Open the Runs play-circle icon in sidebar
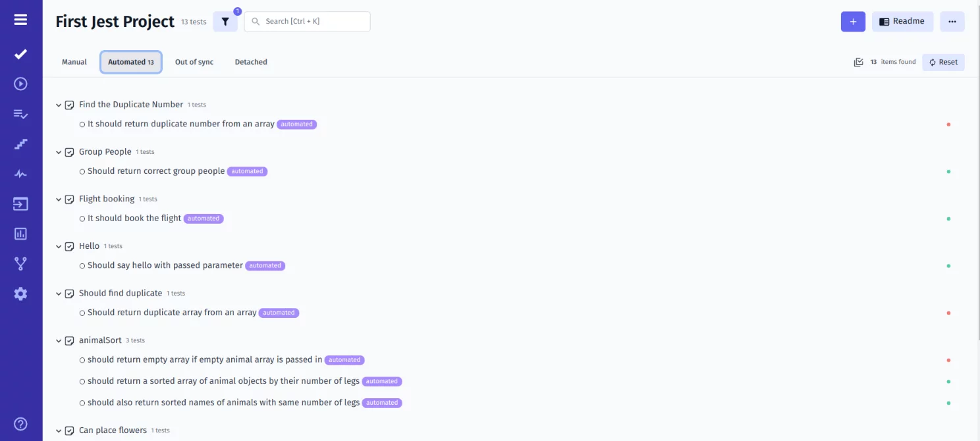 tap(20, 84)
